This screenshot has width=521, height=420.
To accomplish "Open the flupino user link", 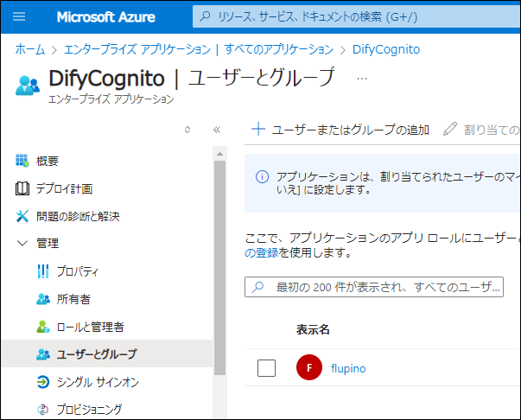I will (x=348, y=368).
